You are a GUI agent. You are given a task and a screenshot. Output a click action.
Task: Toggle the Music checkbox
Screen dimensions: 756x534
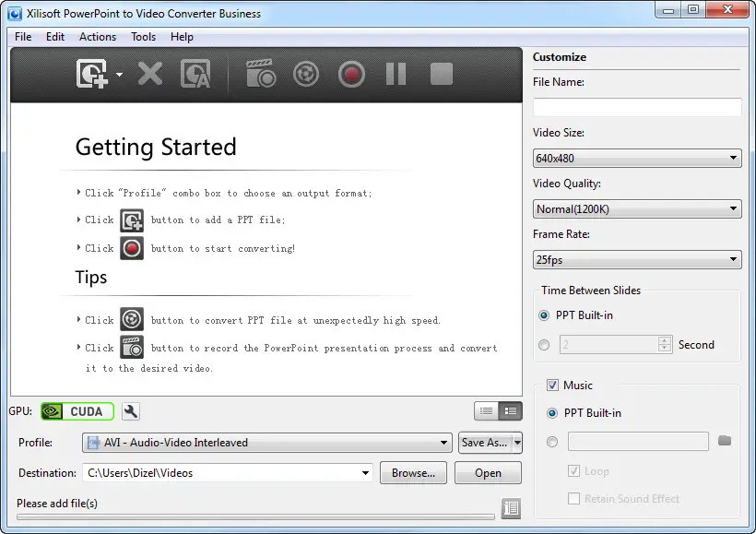pos(552,385)
